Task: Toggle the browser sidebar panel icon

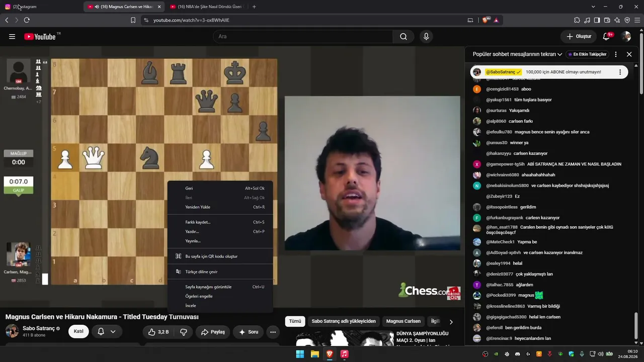Action: (597, 20)
